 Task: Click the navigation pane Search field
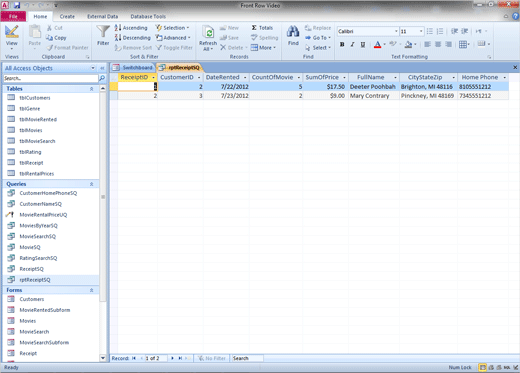(51, 78)
